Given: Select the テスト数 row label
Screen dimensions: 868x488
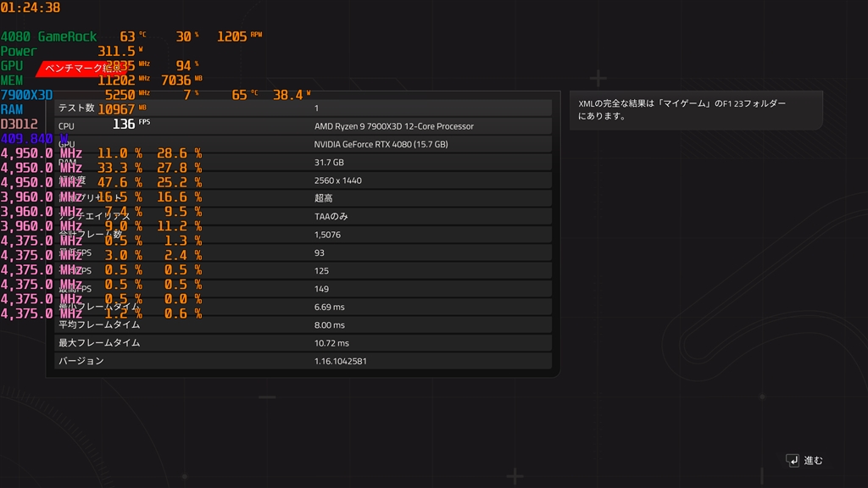Looking at the screenshot, I should [x=76, y=108].
